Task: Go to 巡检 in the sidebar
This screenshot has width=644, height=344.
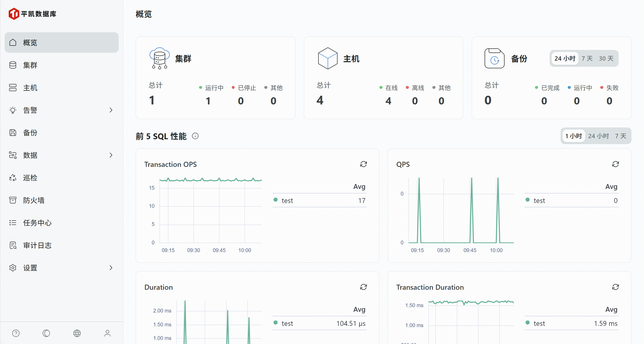Action: [30, 178]
